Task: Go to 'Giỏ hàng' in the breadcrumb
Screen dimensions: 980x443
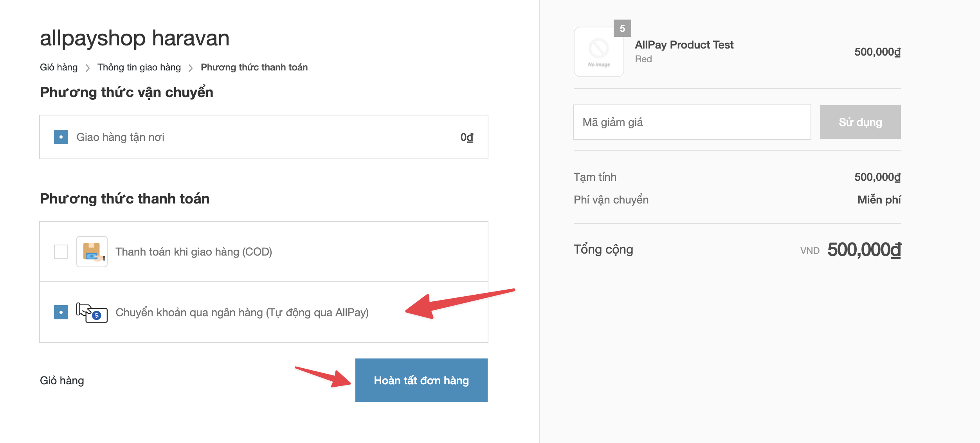Action: [59, 67]
